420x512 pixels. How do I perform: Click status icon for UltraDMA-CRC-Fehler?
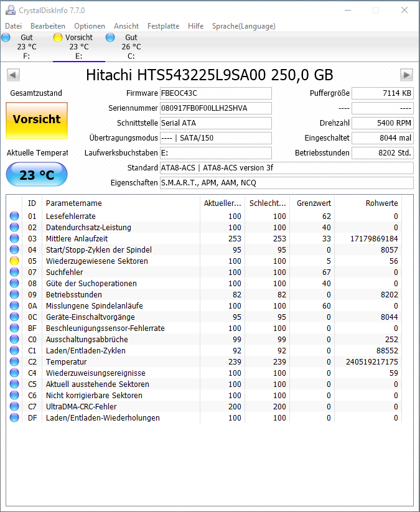point(14,406)
